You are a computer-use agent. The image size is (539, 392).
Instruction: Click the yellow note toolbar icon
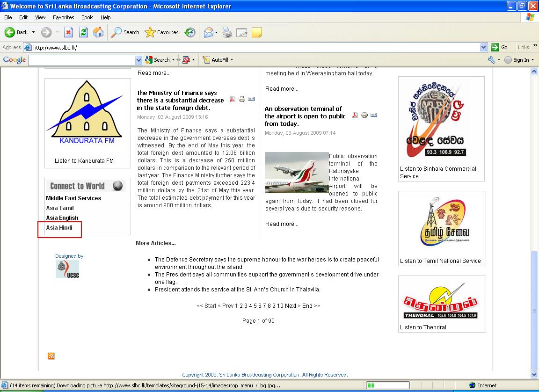tap(257, 32)
